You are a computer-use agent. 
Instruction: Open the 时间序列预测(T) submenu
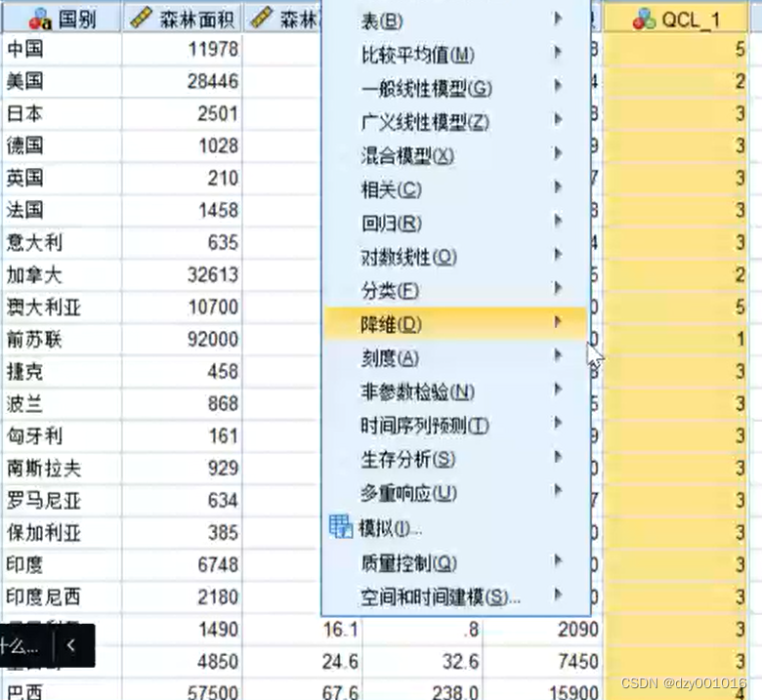456,426
